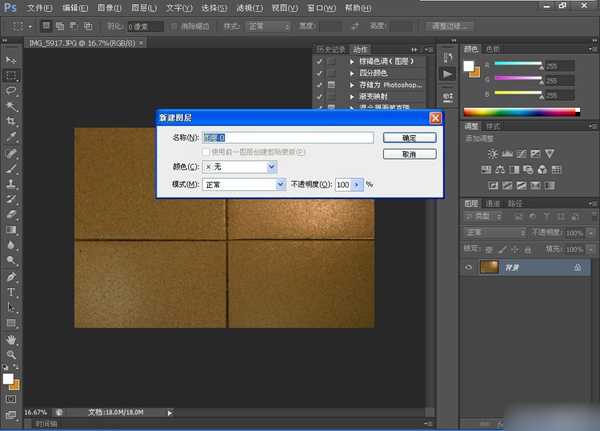
Task: Expand the 渐变映射 action item
Action: click(352, 96)
